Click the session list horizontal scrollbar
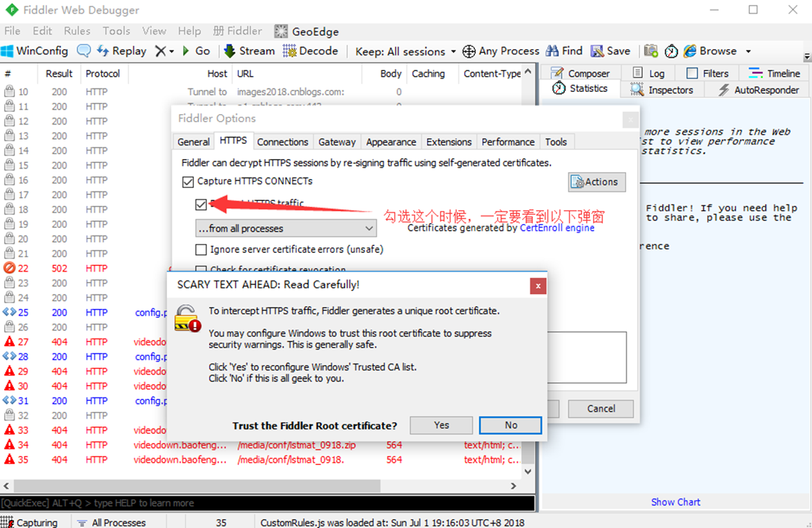Image resolution: width=812 pixels, height=528 pixels. [x=197, y=486]
